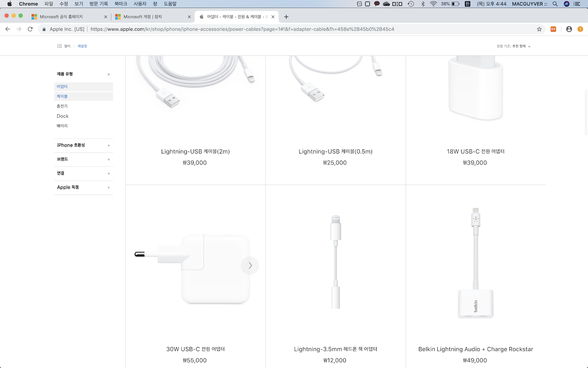Launch Siri from the menu bar
The height and width of the screenshot is (368, 588).
pos(566,4)
